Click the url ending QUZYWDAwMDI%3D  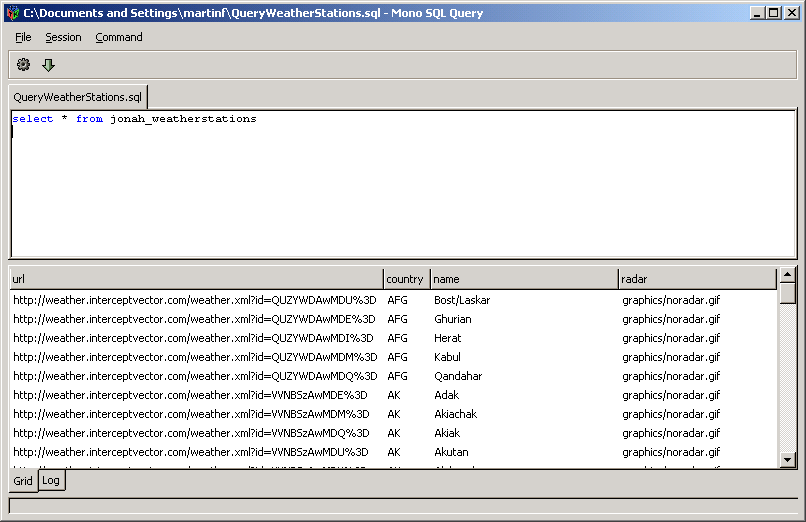193,338
